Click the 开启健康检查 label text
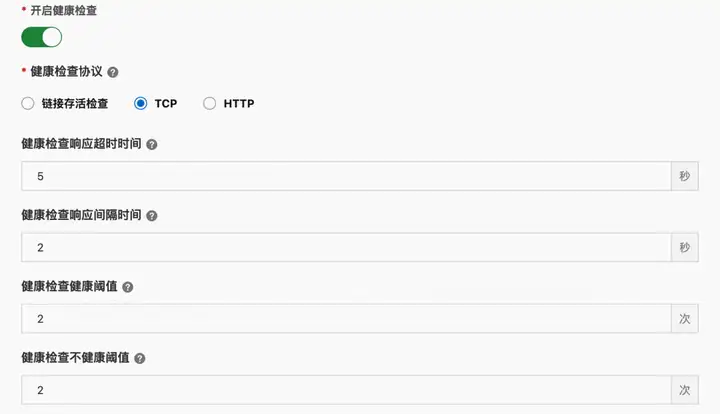This screenshot has height=414, width=720. (63, 11)
